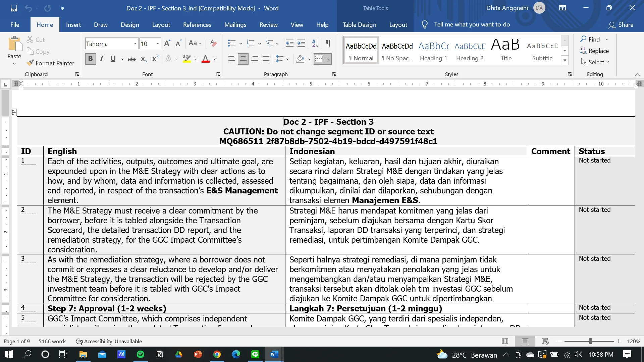The width and height of the screenshot is (644, 362).
Task: Click the Superscript icon
Action: tap(155, 59)
